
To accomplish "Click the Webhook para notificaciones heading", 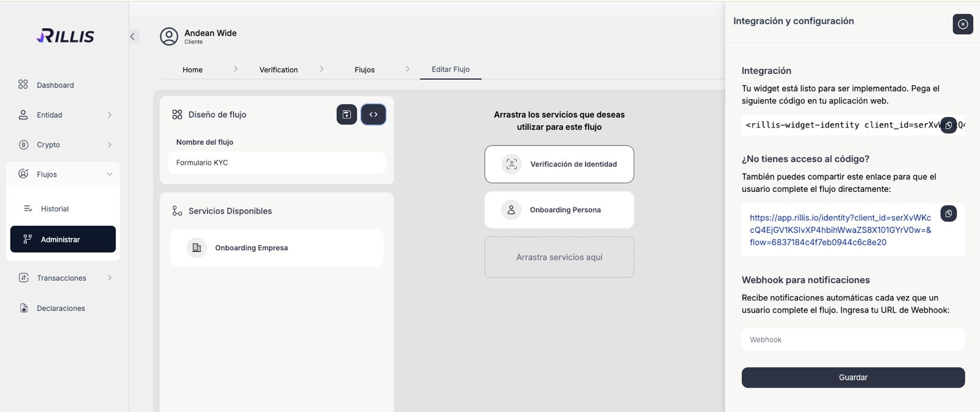I will pos(805,280).
